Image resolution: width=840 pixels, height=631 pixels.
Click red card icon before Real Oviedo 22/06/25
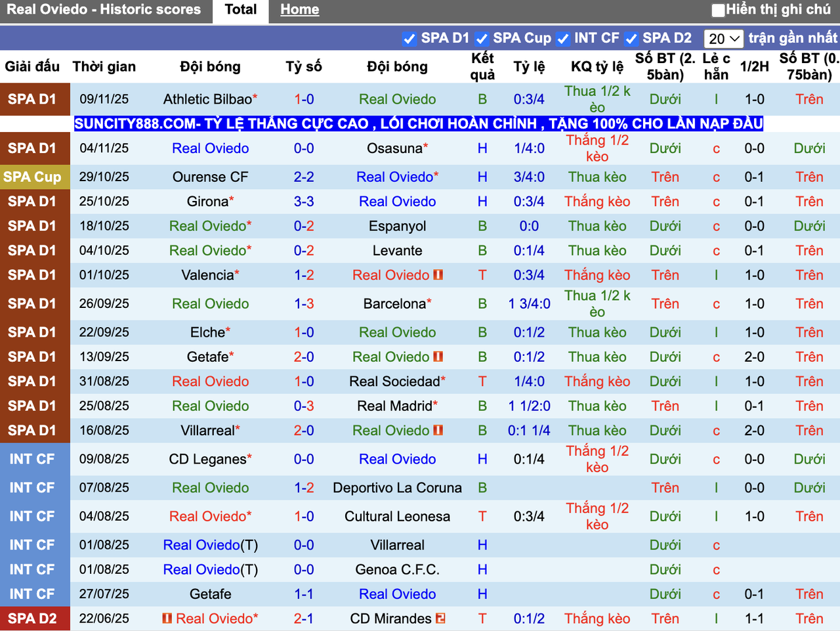click(x=167, y=618)
